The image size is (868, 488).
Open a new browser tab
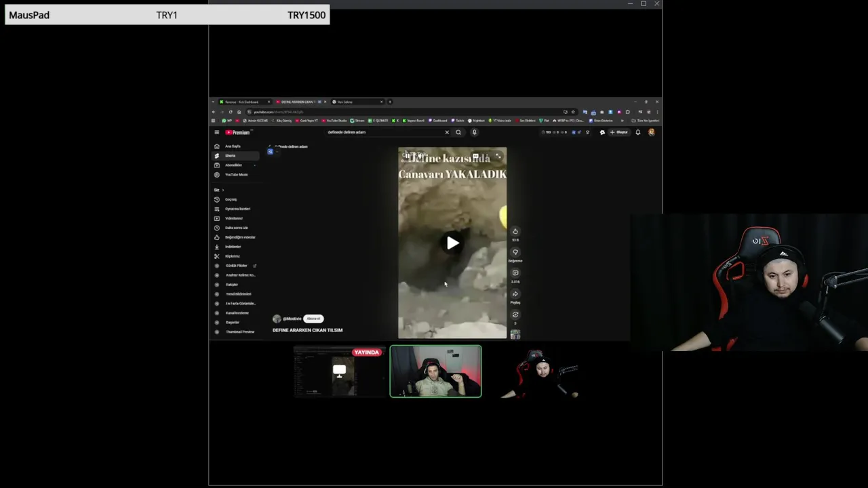click(390, 102)
